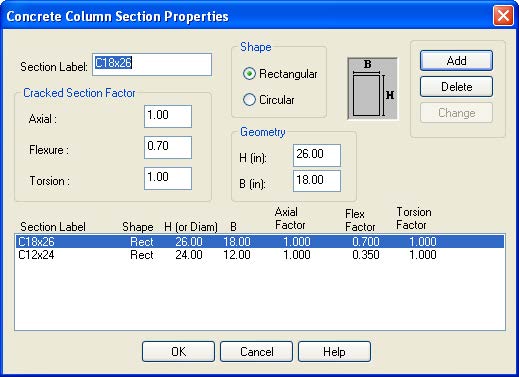Click the 12.00 width in C12x24 row
This screenshot has width=519, height=377.
click(237, 255)
